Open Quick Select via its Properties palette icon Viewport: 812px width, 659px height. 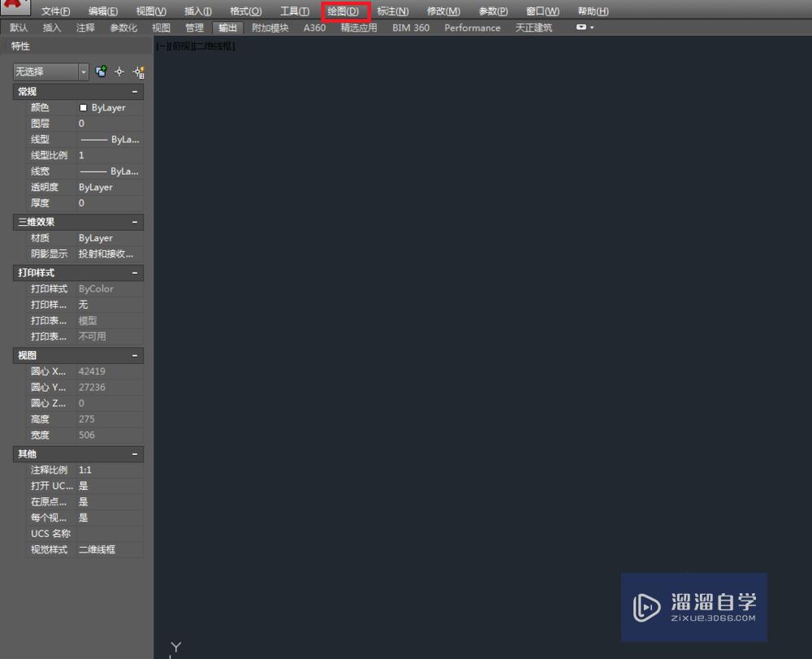(x=138, y=72)
